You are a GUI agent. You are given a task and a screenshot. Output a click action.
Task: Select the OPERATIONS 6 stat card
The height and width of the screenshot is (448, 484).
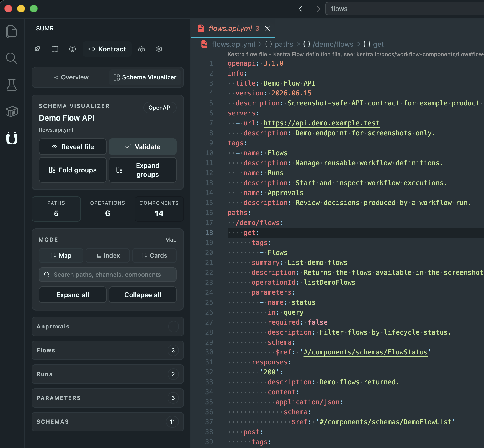point(108,209)
